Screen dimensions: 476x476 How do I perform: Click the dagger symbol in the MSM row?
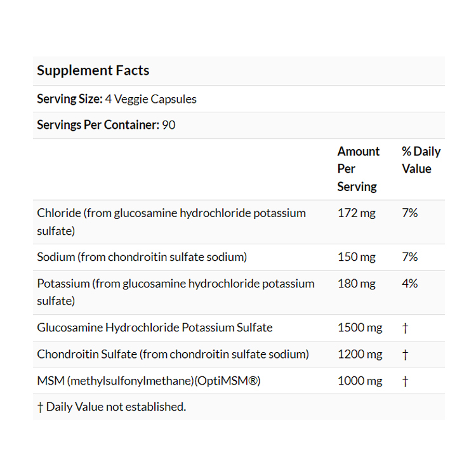405,381
